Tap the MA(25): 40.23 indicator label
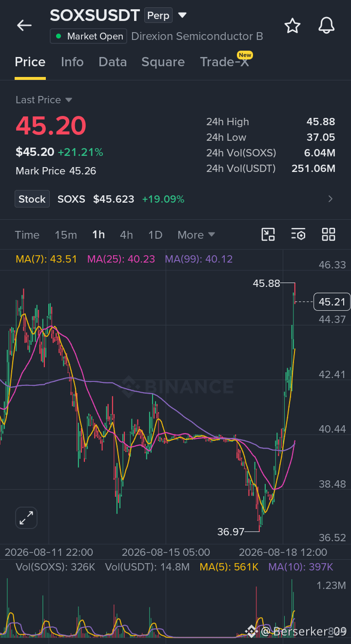 [x=121, y=259]
